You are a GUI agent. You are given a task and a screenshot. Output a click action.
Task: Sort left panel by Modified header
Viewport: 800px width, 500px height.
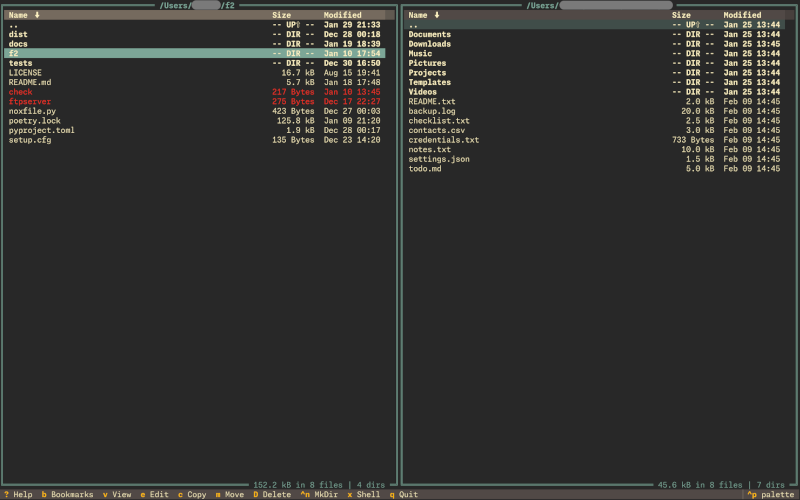point(342,15)
